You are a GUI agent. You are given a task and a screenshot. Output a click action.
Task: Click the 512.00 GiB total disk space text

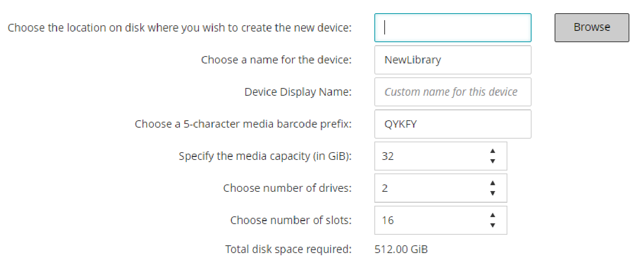(x=401, y=249)
